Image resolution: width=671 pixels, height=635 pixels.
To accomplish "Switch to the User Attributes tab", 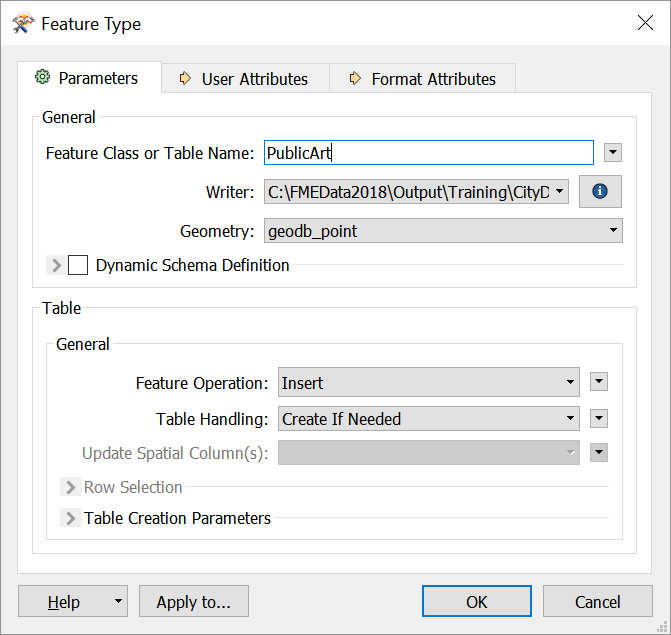I will [246, 79].
